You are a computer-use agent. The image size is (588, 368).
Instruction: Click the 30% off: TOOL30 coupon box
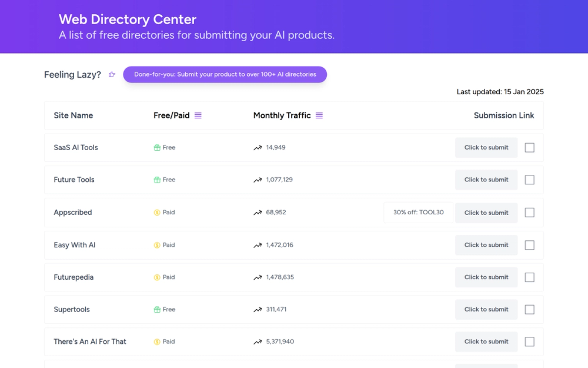[419, 213]
